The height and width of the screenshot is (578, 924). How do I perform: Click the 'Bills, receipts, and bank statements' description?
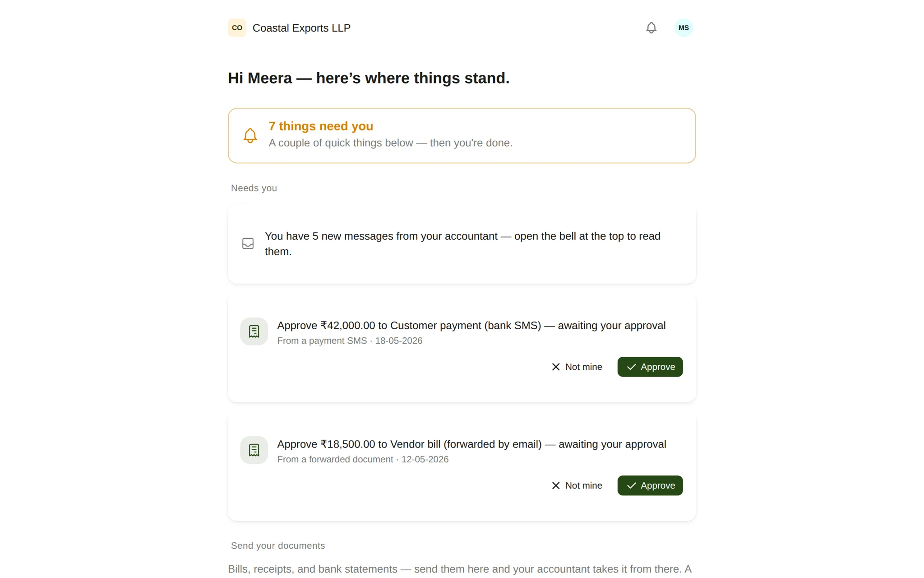point(460,569)
